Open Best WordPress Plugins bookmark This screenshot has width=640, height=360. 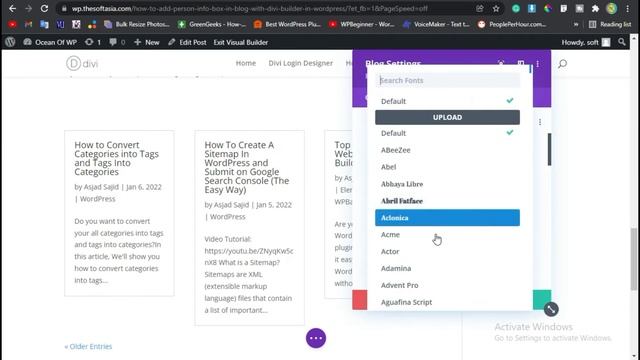287,24
